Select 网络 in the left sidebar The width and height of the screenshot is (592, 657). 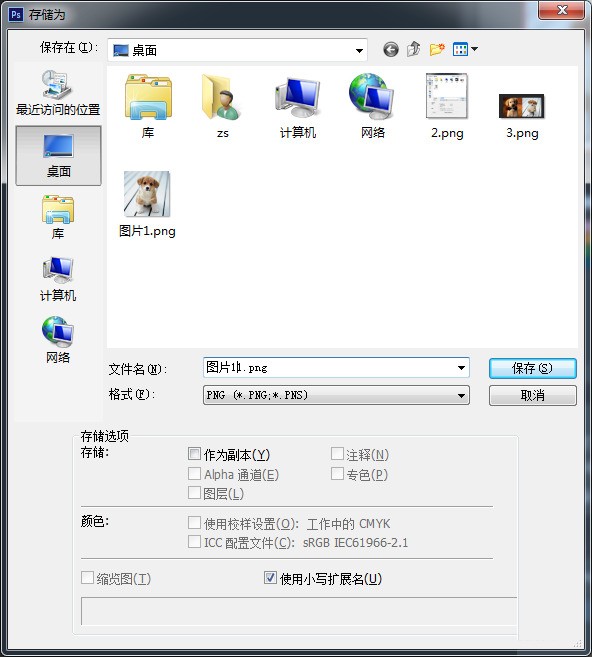pyautogui.click(x=58, y=340)
